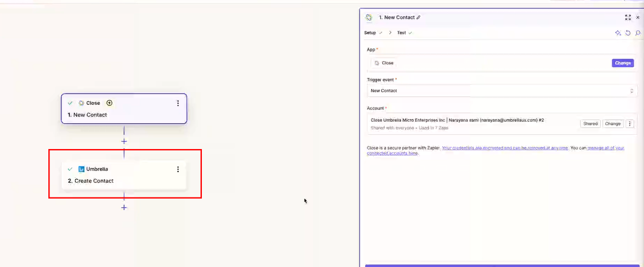This screenshot has height=267, width=644.
Task: Expand the side panel to full screen
Action: tap(628, 17)
